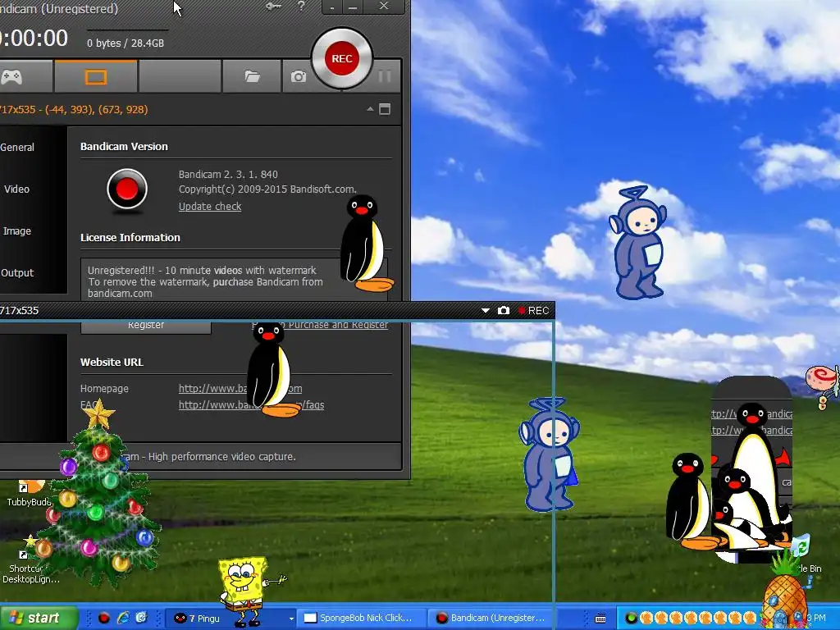Click the camera icon on the capture frame bar
The height and width of the screenshot is (630, 840).
[504, 310]
